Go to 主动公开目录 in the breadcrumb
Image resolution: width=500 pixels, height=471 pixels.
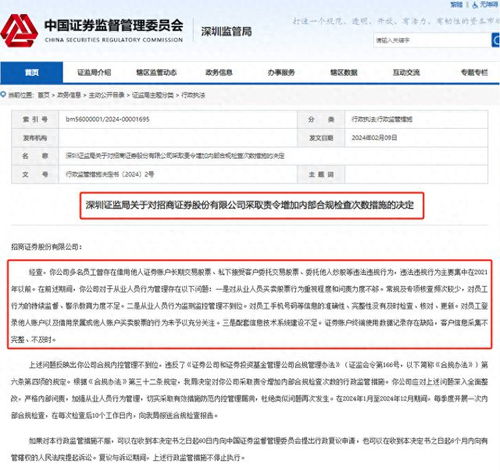click(x=106, y=95)
